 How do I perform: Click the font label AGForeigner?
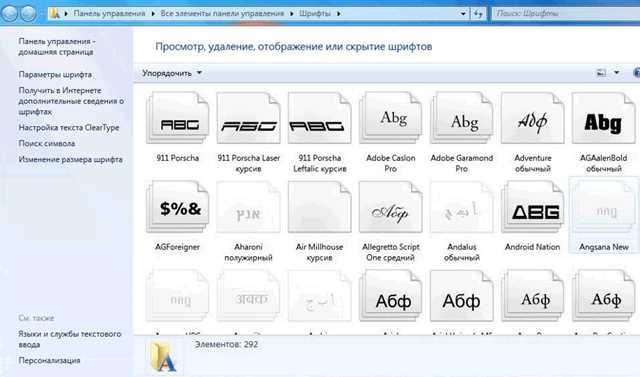point(178,247)
